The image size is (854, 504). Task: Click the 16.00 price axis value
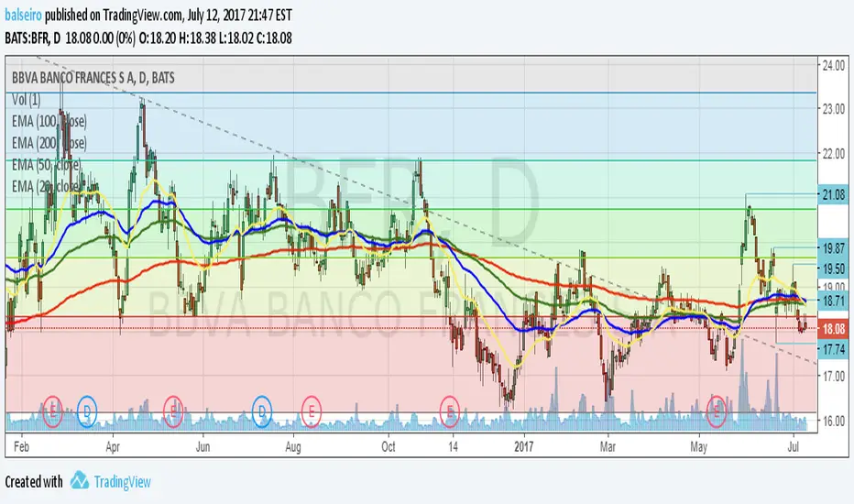tap(833, 421)
